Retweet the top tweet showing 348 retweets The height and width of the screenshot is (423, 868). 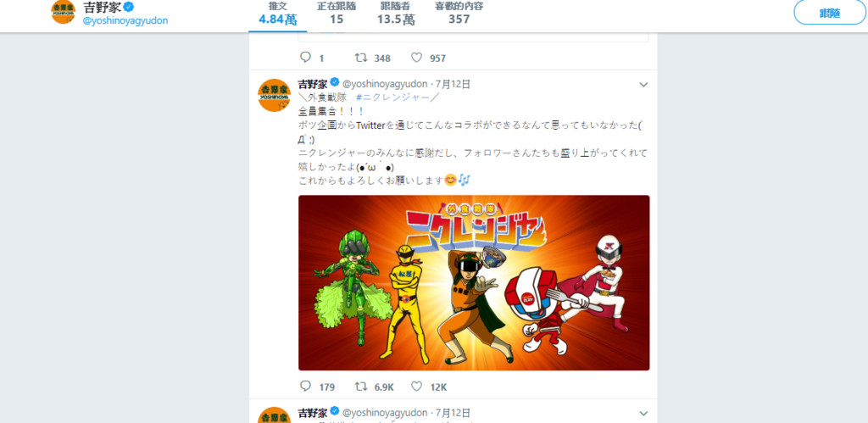pos(360,58)
